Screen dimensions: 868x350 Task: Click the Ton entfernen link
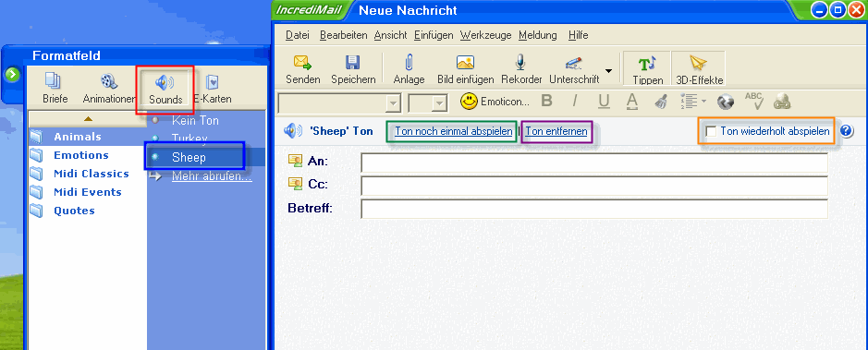click(x=556, y=131)
